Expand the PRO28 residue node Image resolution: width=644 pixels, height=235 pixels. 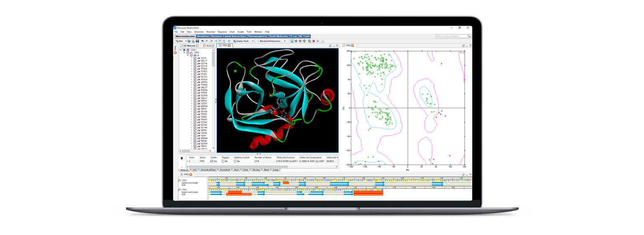(192, 90)
